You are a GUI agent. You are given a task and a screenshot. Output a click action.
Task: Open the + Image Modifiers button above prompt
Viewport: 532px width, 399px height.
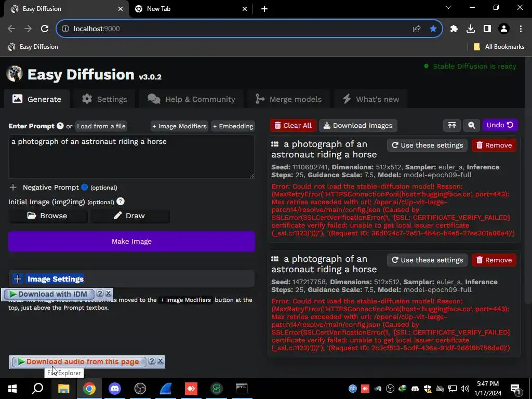(179, 126)
